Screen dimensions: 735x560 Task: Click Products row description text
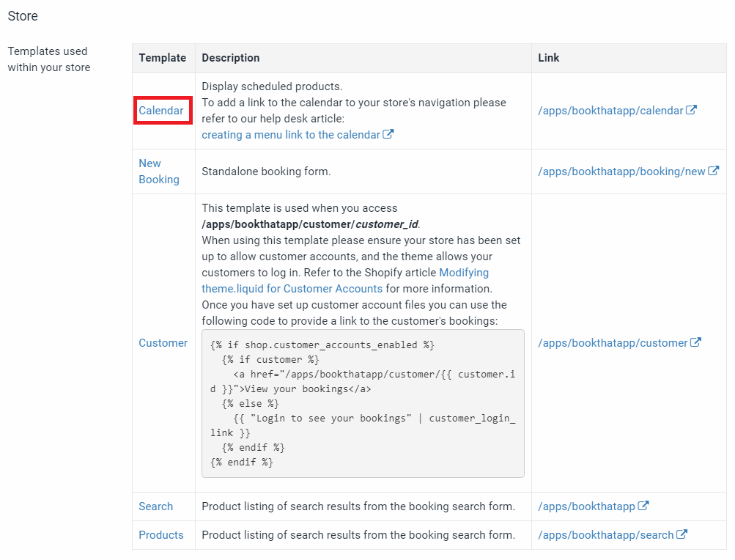click(358, 535)
